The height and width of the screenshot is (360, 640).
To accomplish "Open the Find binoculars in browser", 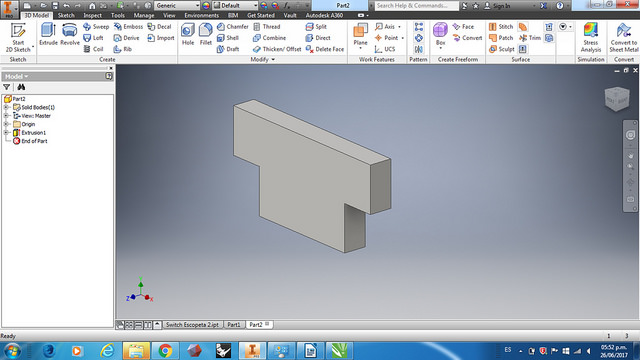I will coord(21,87).
